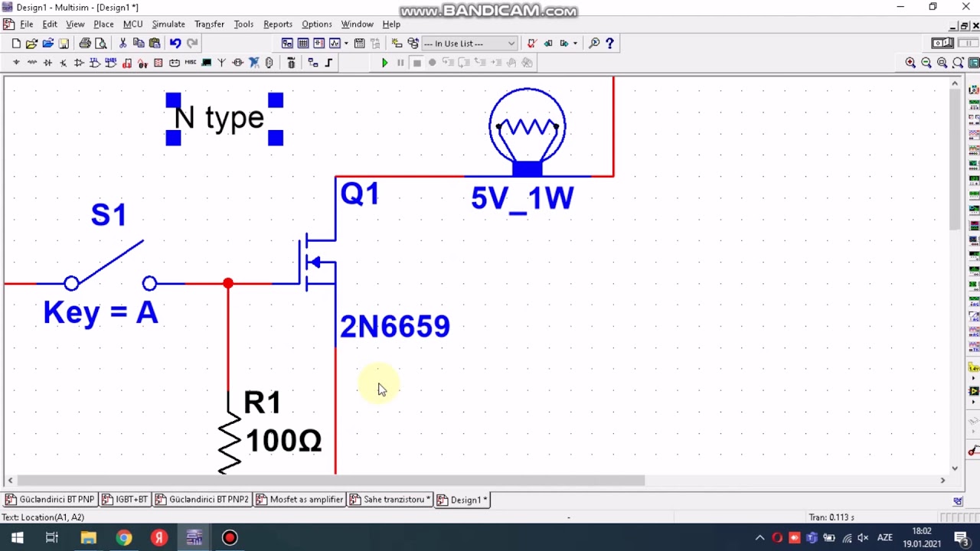Screen dimensions: 980x551
Task: Cut selection with the scissors icon
Action: click(122, 43)
